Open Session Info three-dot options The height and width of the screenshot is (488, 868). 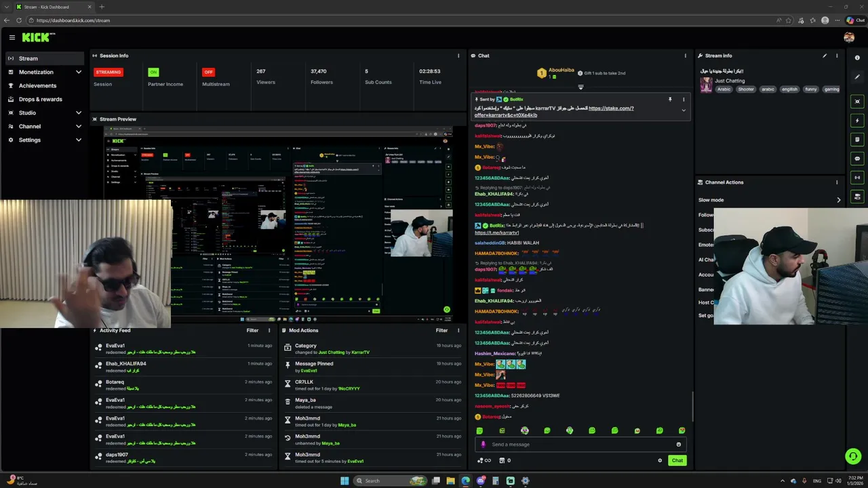(458, 56)
